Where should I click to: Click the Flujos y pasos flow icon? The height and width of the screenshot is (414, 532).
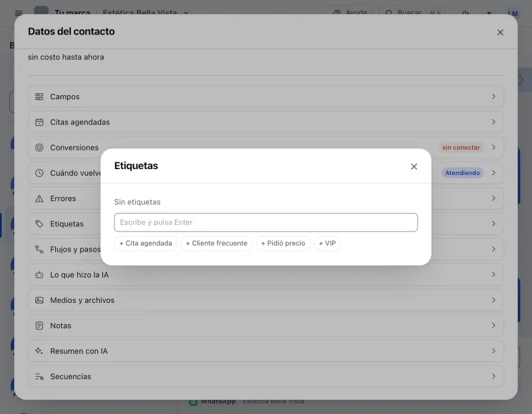click(x=39, y=250)
